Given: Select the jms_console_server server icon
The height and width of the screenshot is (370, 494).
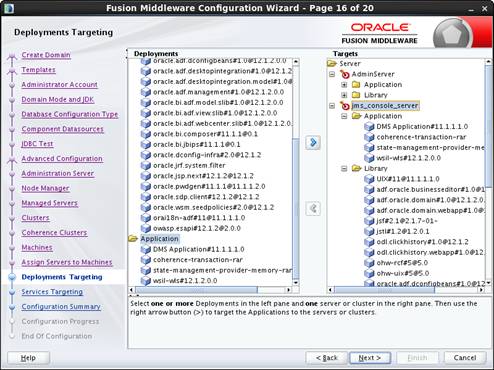Looking at the screenshot, I should [x=345, y=106].
